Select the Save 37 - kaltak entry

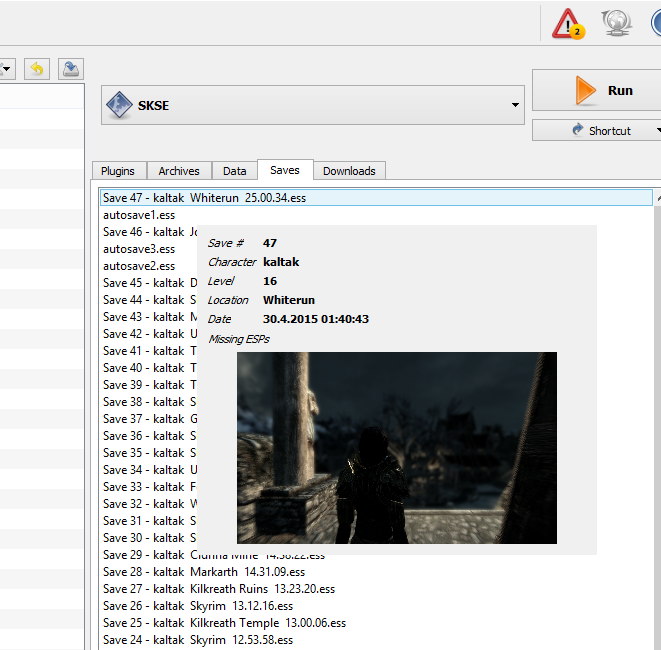[x=149, y=419]
